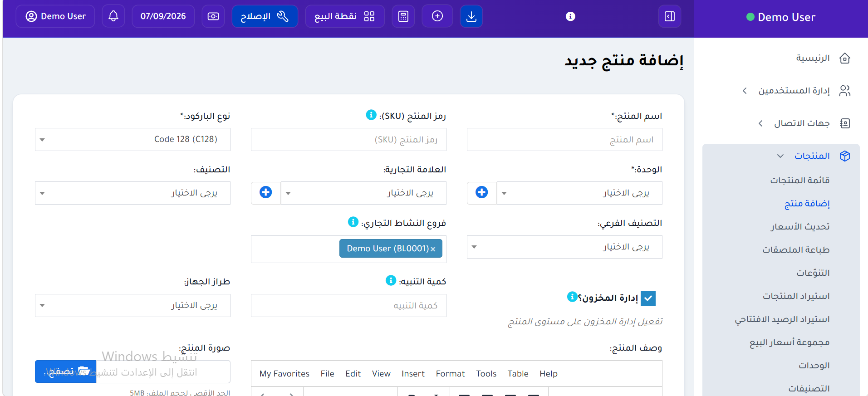Image resolution: width=868 pixels, height=396 pixels.
Task: Click the إدارة المخزون info icon
Action: coord(572,297)
